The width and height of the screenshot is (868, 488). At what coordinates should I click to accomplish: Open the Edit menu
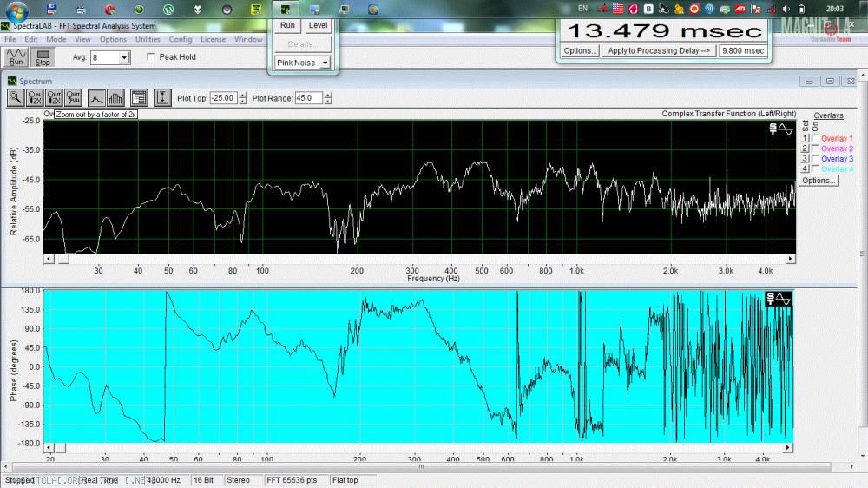point(31,39)
